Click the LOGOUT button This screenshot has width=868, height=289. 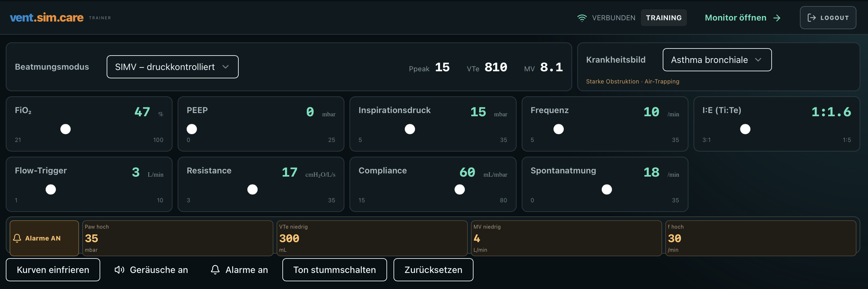[x=828, y=18]
